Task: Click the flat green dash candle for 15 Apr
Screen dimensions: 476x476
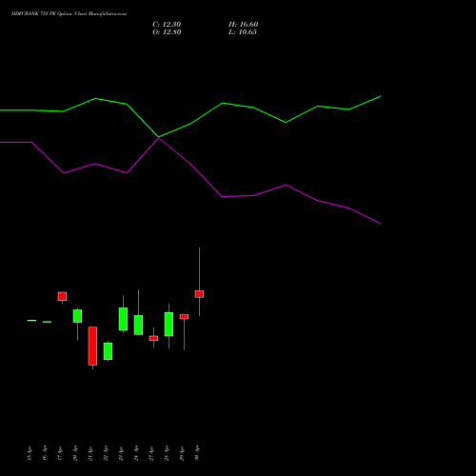Action: tap(31, 321)
